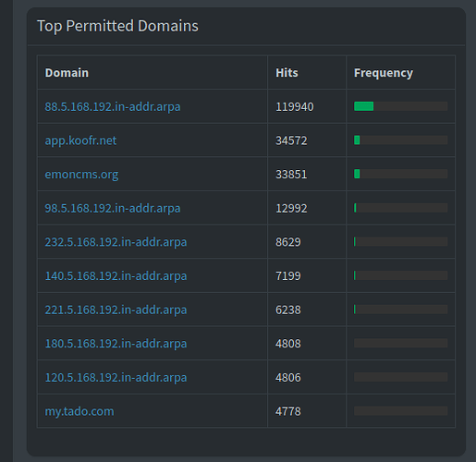The width and height of the screenshot is (476, 462).
Task: Open the app.koofr.net domain link
Action: pos(80,140)
